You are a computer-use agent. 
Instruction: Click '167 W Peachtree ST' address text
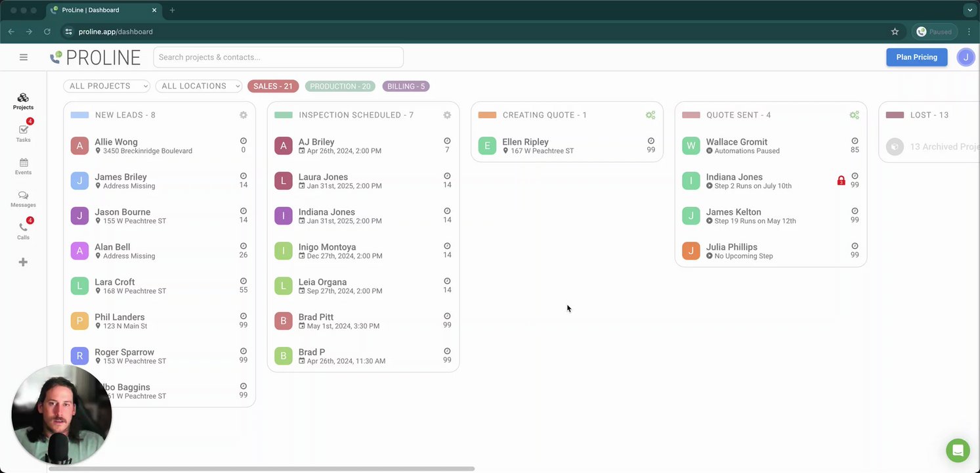pyautogui.click(x=542, y=151)
